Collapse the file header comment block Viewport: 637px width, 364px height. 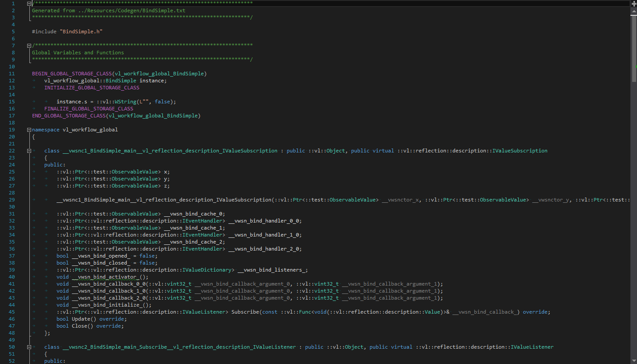coord(29,4)
